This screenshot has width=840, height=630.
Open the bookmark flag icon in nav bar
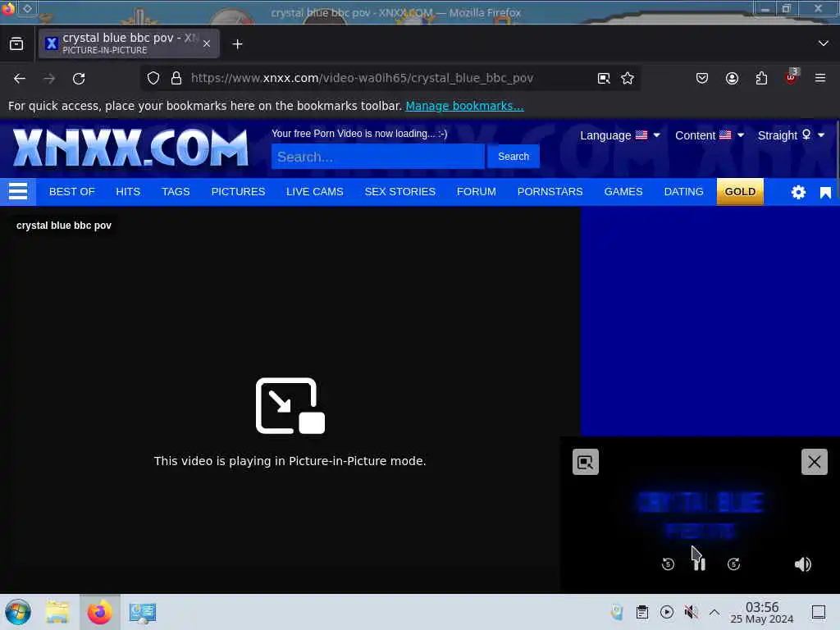(x=825, y=193)
